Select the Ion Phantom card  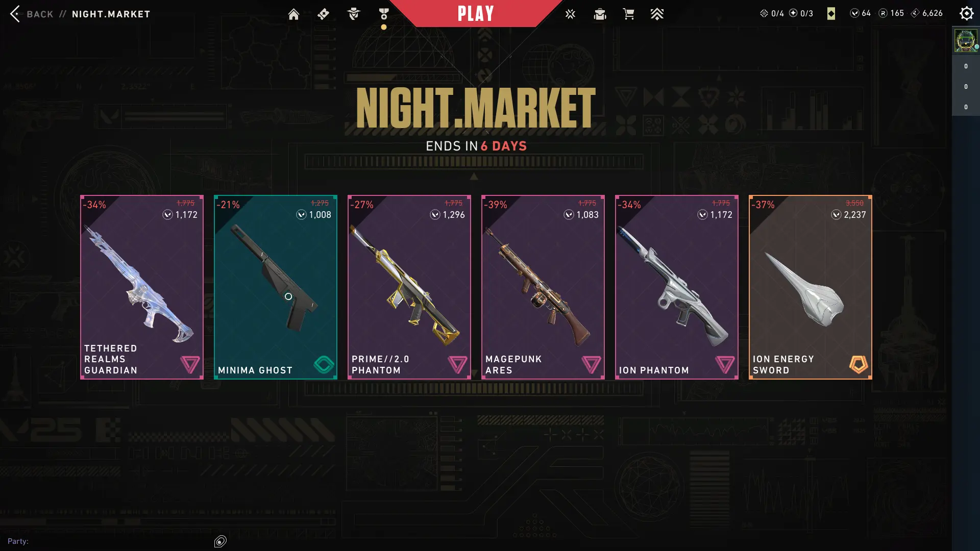click(677, 287)
